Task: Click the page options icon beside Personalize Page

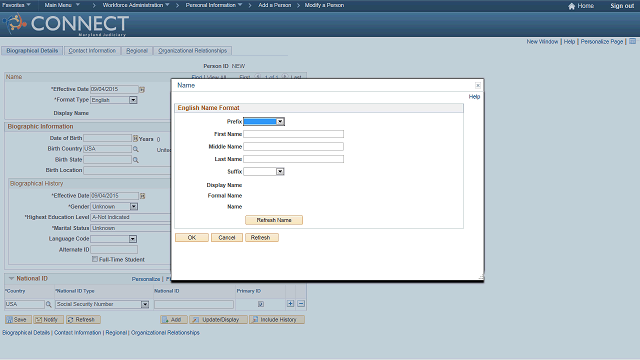Action: (x=632, y=41)
